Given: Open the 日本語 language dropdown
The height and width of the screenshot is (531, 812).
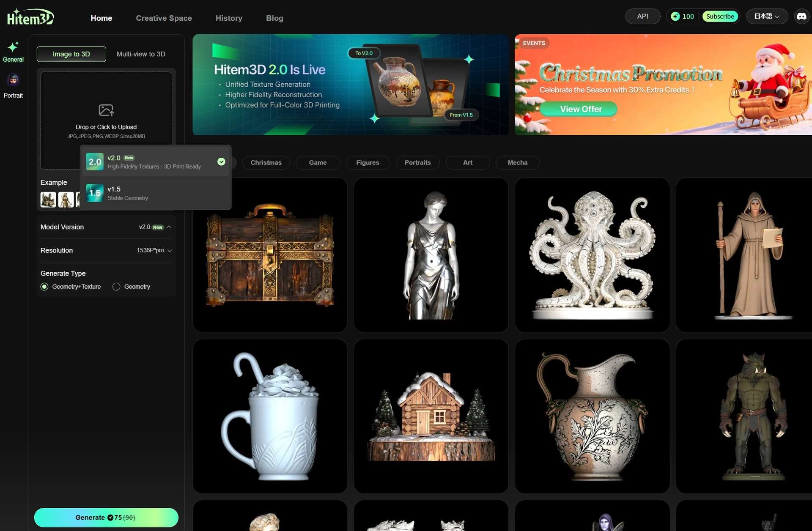Looking at the screenshot, I should pos(766,16).
